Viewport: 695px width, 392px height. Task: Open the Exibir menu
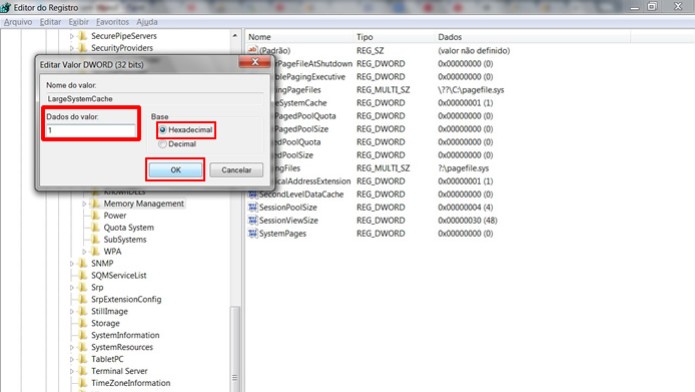pos(78,22)
